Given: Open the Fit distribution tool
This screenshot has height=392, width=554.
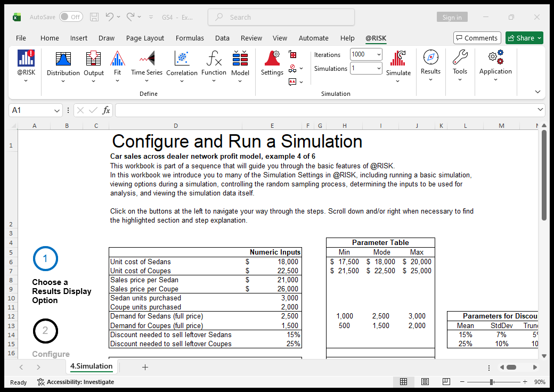Looking at the screenshot, I should pos(117,67).
